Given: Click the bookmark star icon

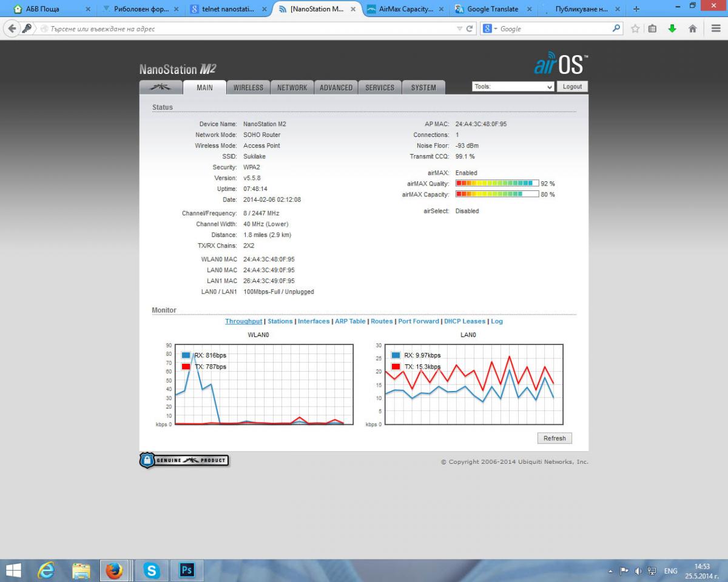Looking at the screenshot, I should coord(635,28).
